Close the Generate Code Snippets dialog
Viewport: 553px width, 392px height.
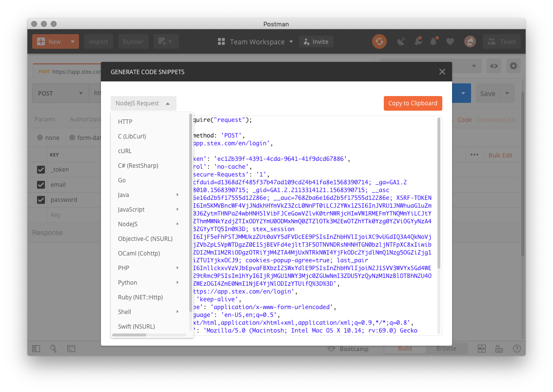(x=442, y=72)
